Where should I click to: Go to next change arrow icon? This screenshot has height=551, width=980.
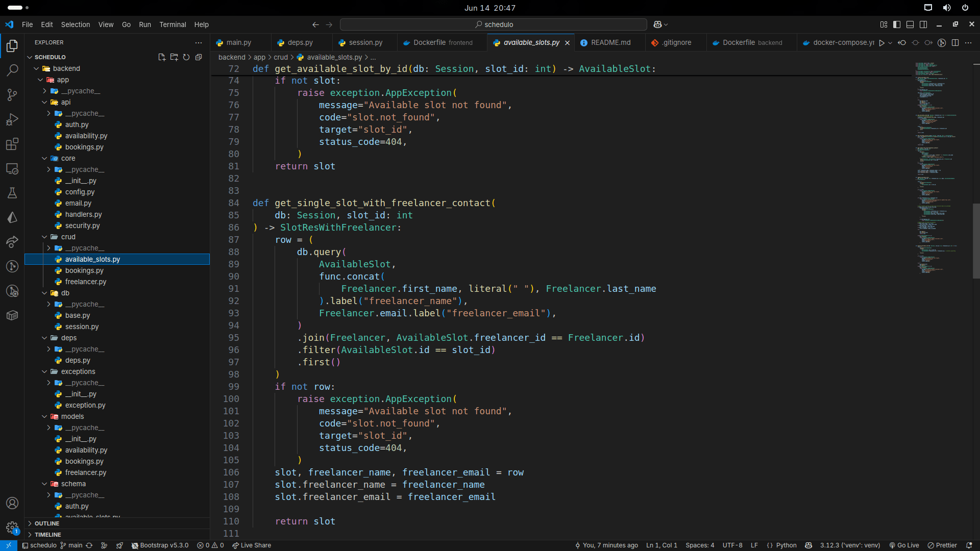pos(928,43)
